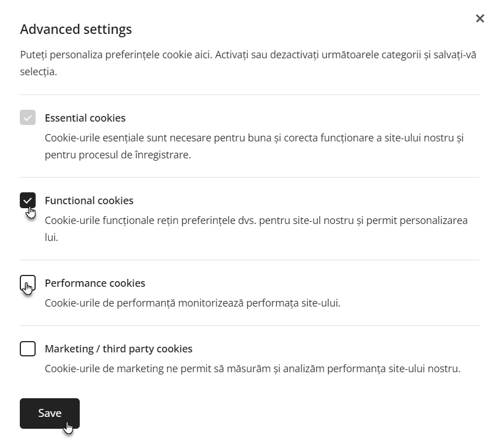Select the Performance cookies label
This screenshot has width=500, height=448.
coord(95,283)
